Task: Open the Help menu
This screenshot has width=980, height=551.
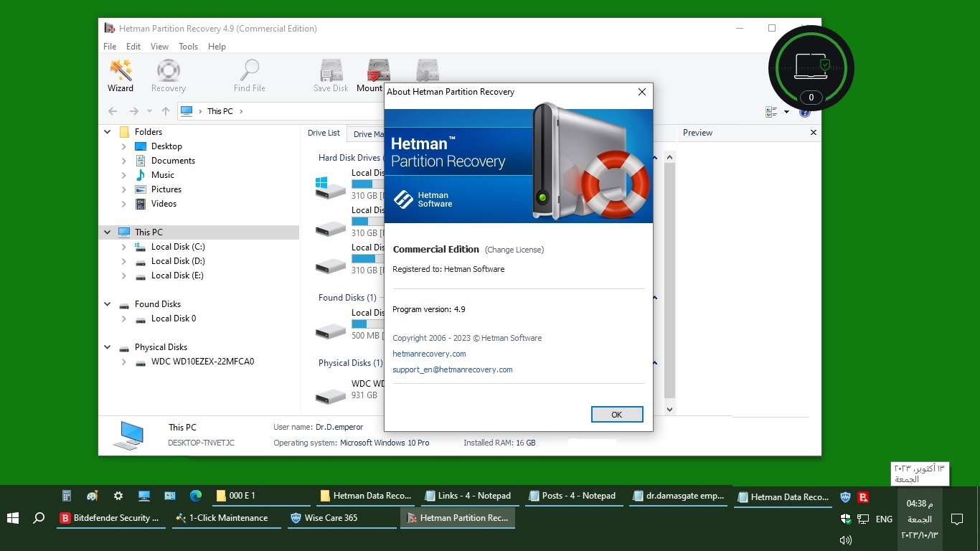Action: pyautogui.click(x=217, y=47)
